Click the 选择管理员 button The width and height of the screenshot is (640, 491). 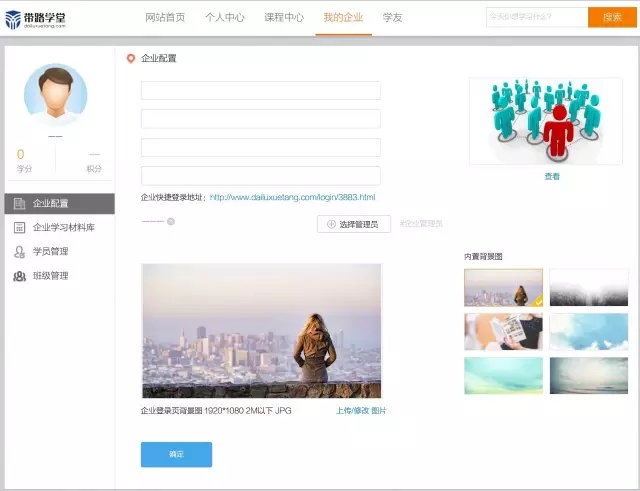click(x=353, y=224)
